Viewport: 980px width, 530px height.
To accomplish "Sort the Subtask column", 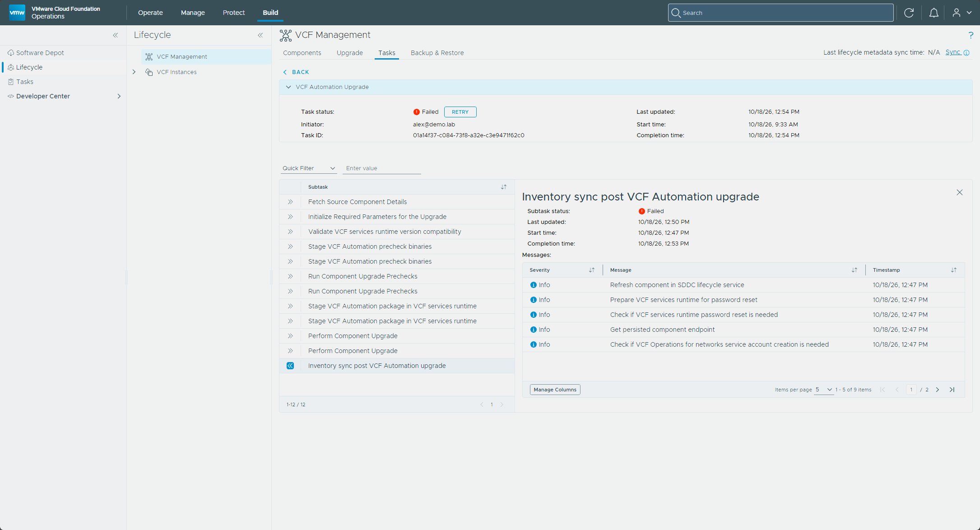I will pos(504,187).
